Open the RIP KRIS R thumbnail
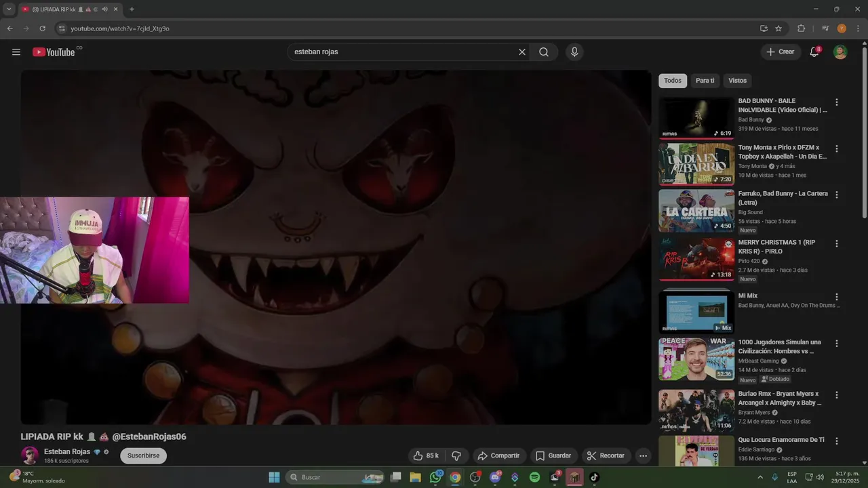 696,259
